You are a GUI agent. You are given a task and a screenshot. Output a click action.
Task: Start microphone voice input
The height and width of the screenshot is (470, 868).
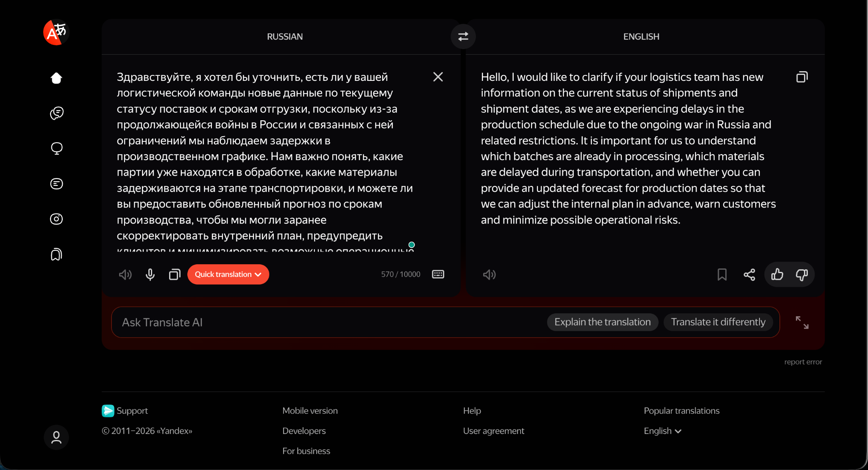pyautogui.click(x=150, y=274)
